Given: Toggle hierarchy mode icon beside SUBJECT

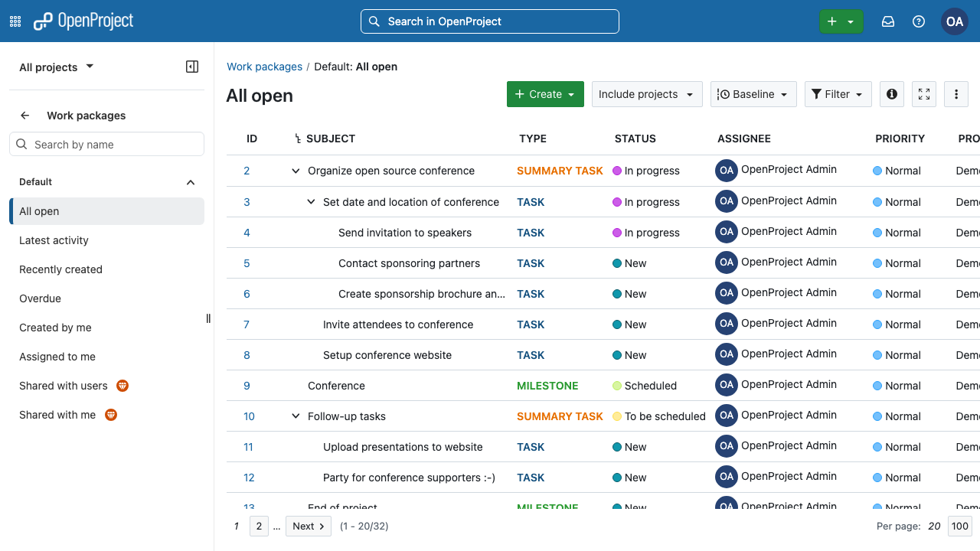Looking at the screenshot, I should 299,139.
